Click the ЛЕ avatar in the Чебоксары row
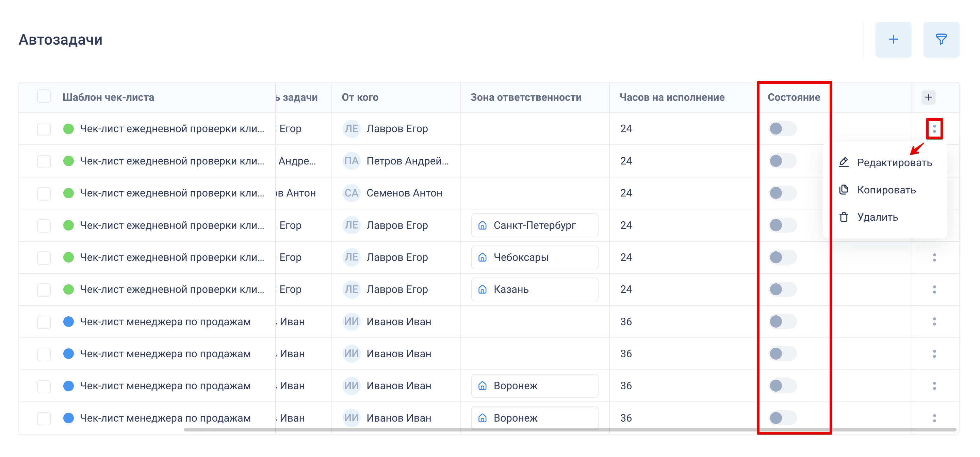Viewport: 980px width, 457px height. 351,257
